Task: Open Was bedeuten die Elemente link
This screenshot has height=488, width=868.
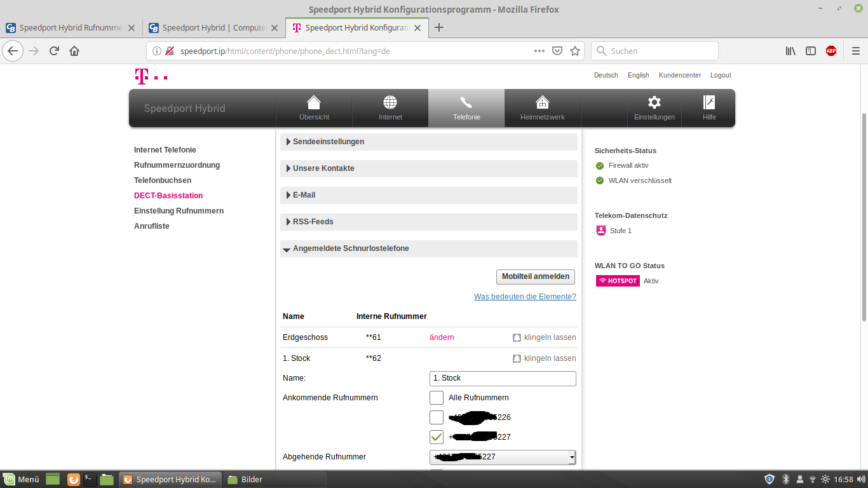Action: coord(525,297)
